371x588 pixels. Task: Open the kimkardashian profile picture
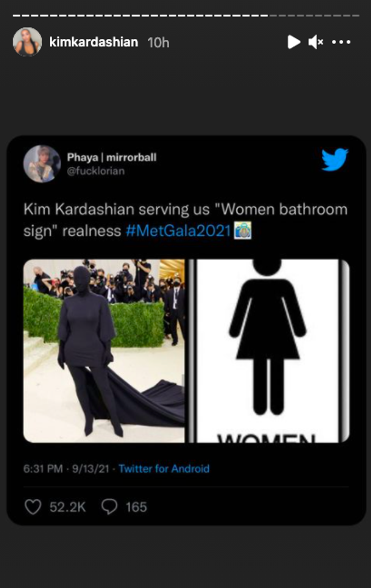coord(27,42)
